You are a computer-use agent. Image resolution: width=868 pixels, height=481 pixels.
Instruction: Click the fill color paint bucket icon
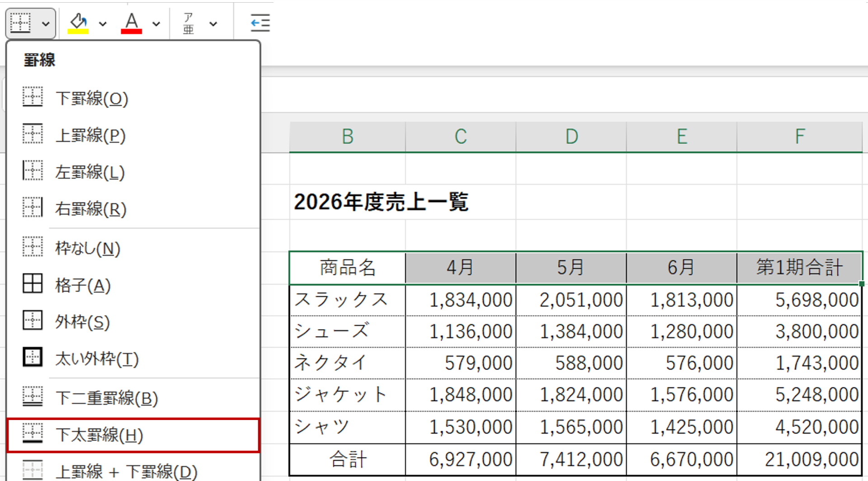pyautogui.click(x=78, y=21)
